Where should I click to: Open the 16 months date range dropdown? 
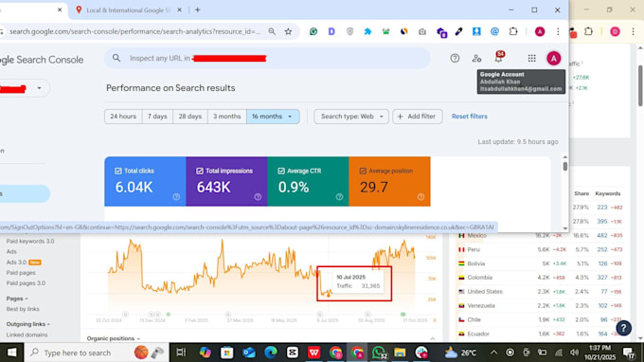pyautogui.click(x=273, y=117)
